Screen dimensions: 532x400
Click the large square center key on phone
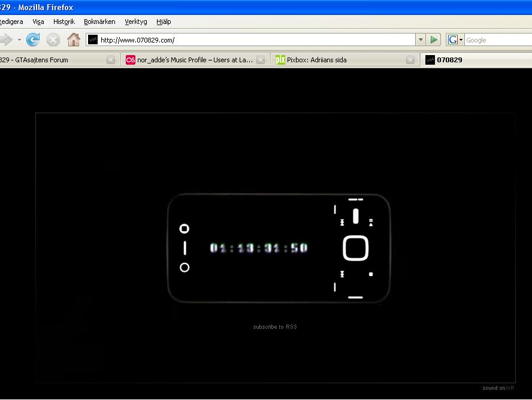coord(355,248)
